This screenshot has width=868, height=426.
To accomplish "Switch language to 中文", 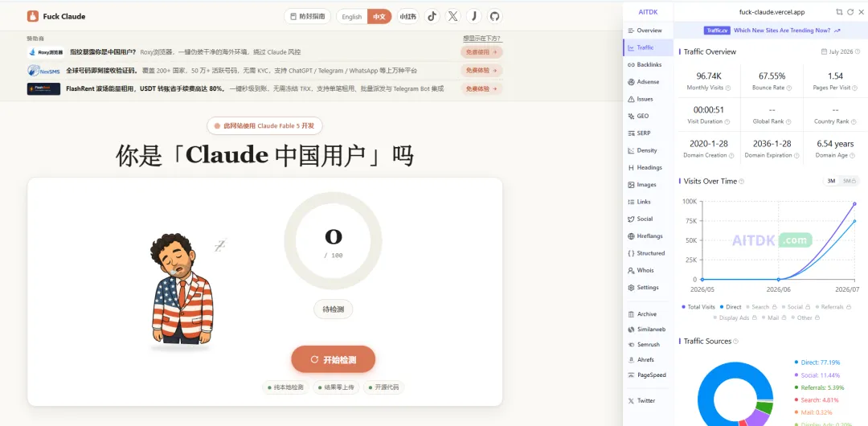I will 379,17.
